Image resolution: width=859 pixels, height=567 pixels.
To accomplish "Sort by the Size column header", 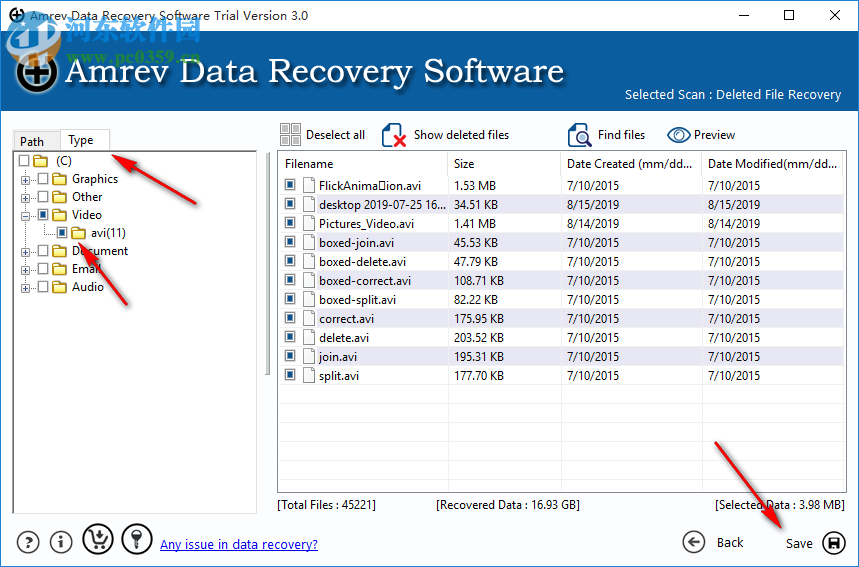I will coord(505,164).
